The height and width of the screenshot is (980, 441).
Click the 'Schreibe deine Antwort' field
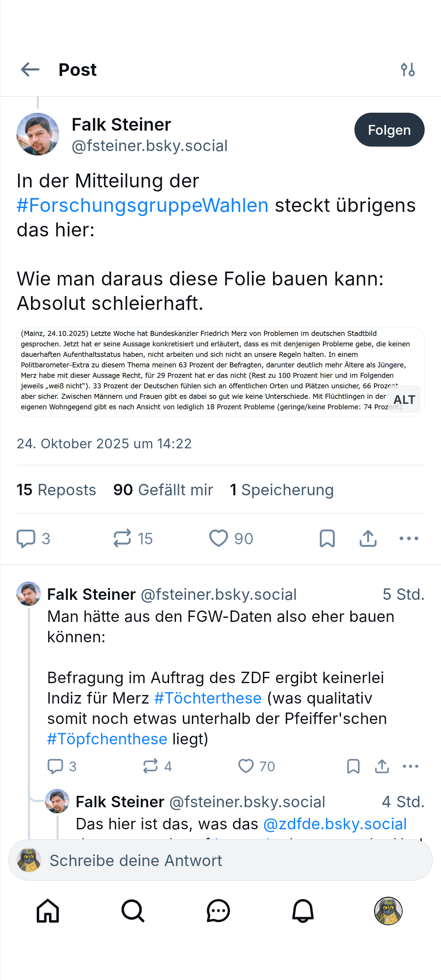click(x=220, y=860)
